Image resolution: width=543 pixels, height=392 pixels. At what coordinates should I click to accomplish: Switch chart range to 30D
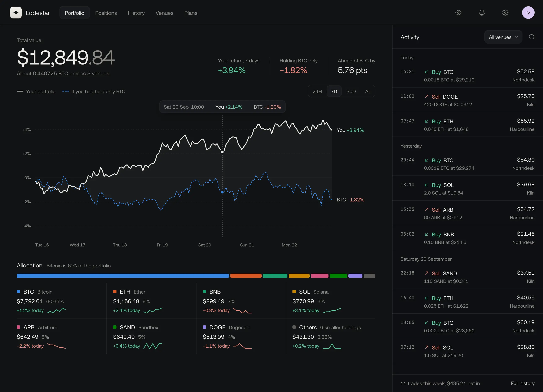click(x=351, y=92)
